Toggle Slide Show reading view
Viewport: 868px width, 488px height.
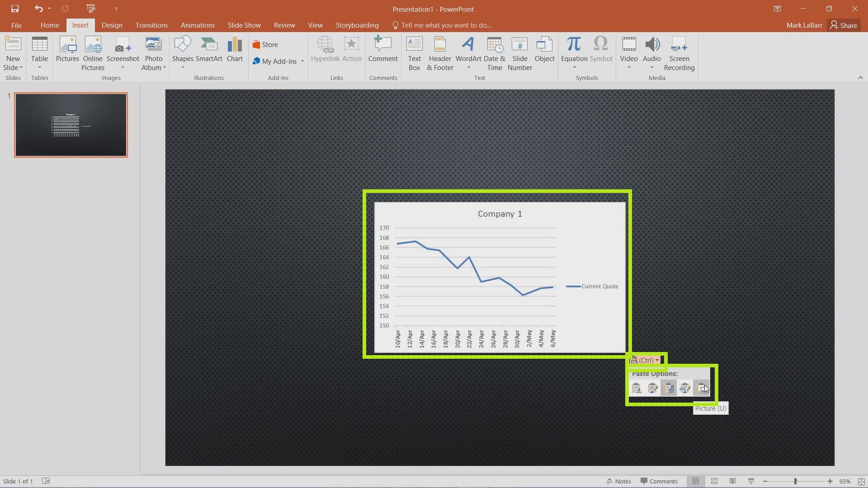click(733, 481)
